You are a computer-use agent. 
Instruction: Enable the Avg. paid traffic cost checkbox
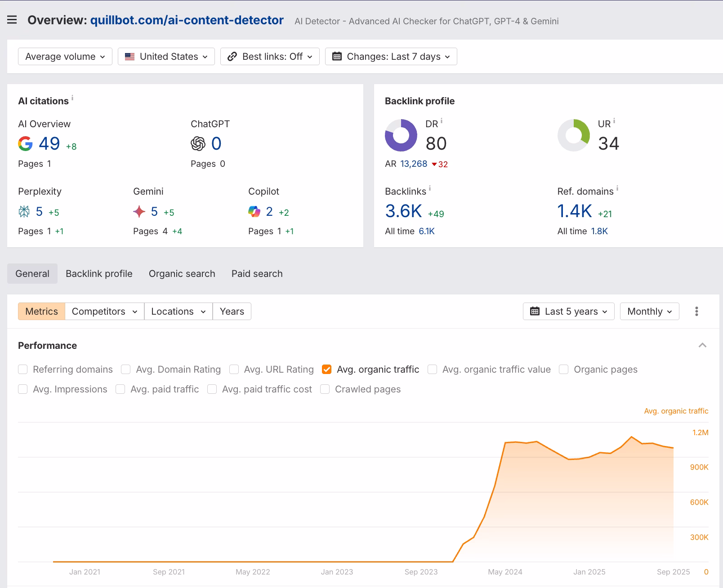coord(212,389)
